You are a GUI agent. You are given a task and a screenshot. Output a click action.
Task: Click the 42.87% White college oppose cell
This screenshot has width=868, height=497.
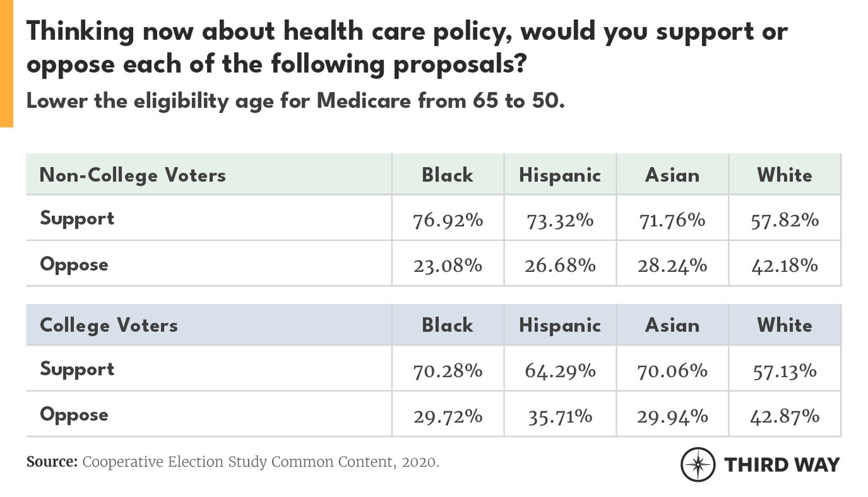pos(785,416)
